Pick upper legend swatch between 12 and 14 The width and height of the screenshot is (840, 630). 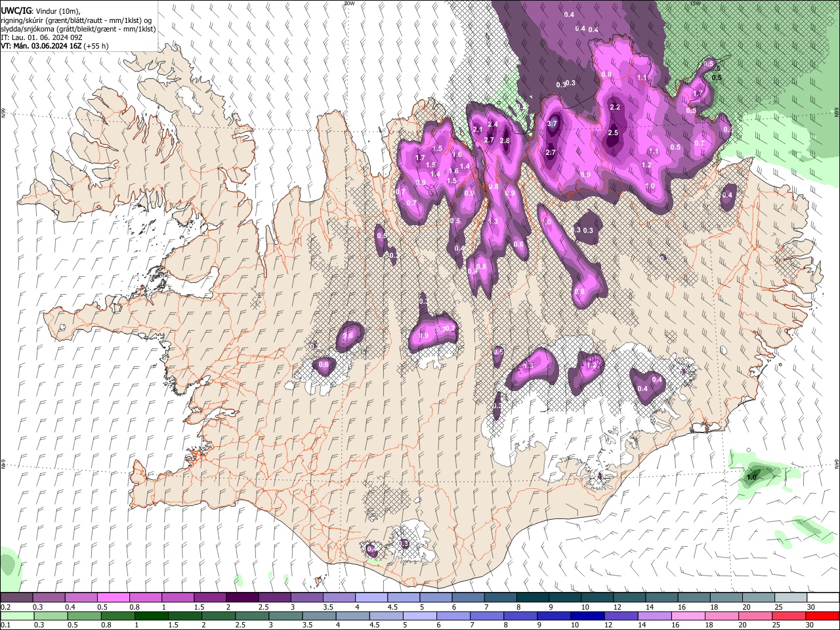pyautogui.click(x=629, y=598)
